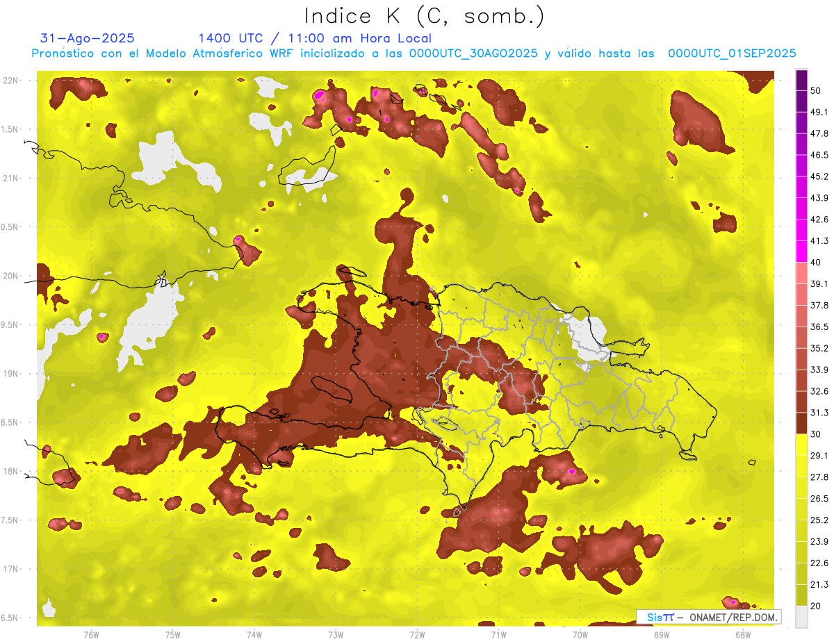Click the "68W" longitude label
The width and height of the screenshot is (834, 644).
pos(742,634)
